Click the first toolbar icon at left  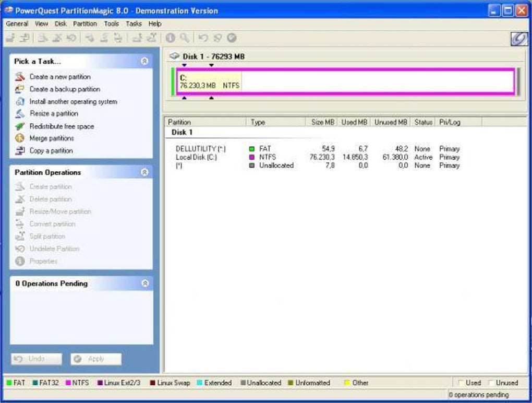pos(10,38)
